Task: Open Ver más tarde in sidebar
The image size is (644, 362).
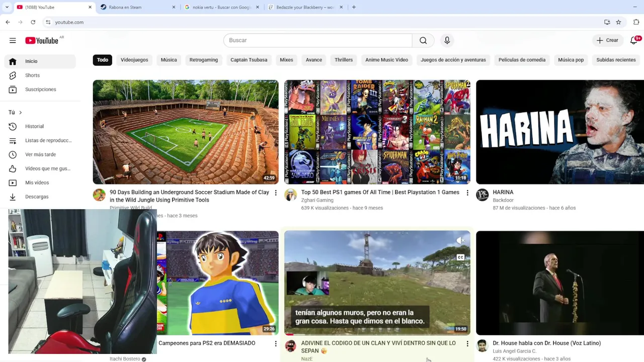Action: [40, 155]
